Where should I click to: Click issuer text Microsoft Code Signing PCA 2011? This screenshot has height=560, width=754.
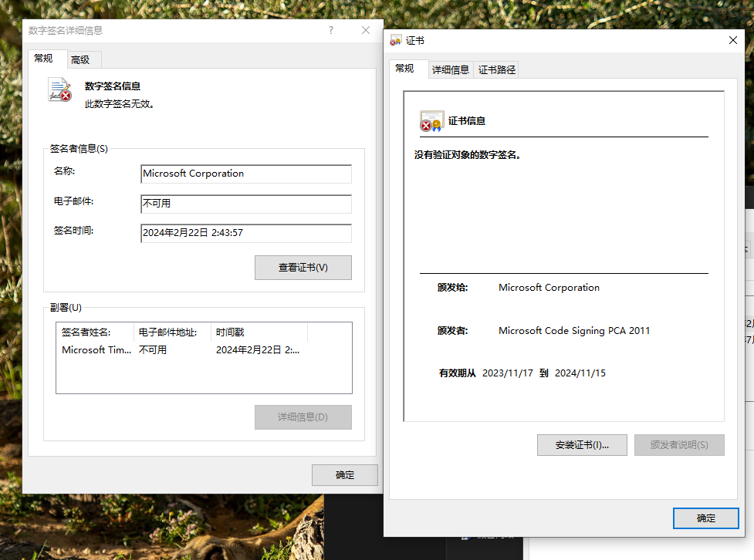(574, 331)
